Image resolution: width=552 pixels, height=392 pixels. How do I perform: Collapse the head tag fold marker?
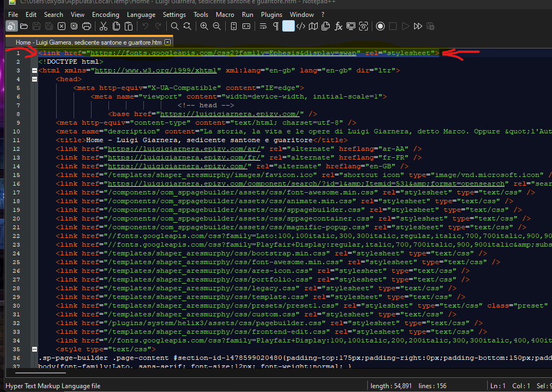(35, 79)
